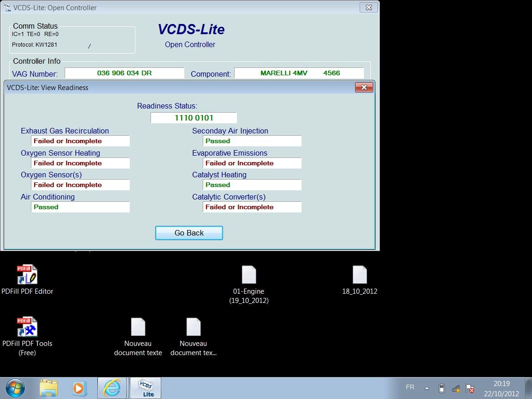
Task: Select the truncated 'Nouveau document tex...' file
Action: pyautogui.click(x=193, y=337)
